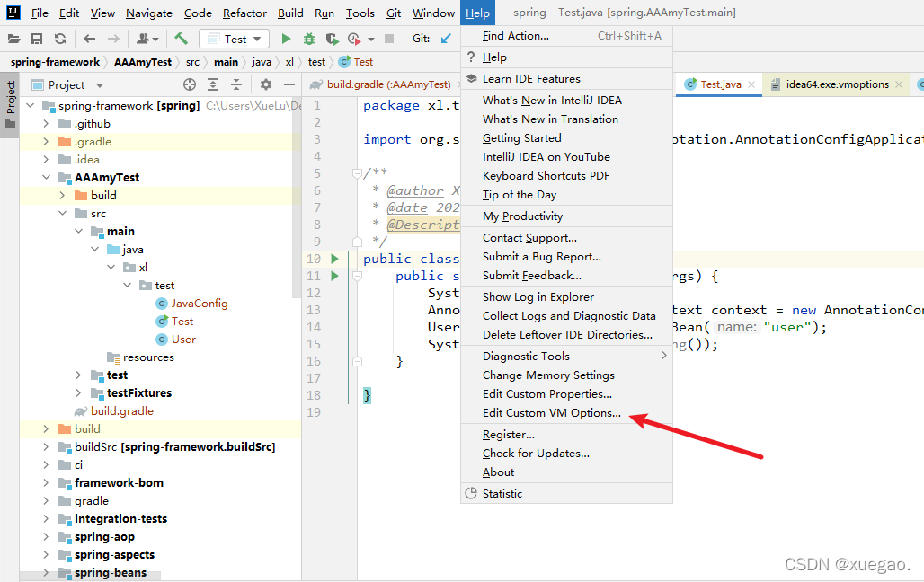This screenshot has width=924, height=582.
Task: Toggle Project side tool window tab
Action: [10, 105]
